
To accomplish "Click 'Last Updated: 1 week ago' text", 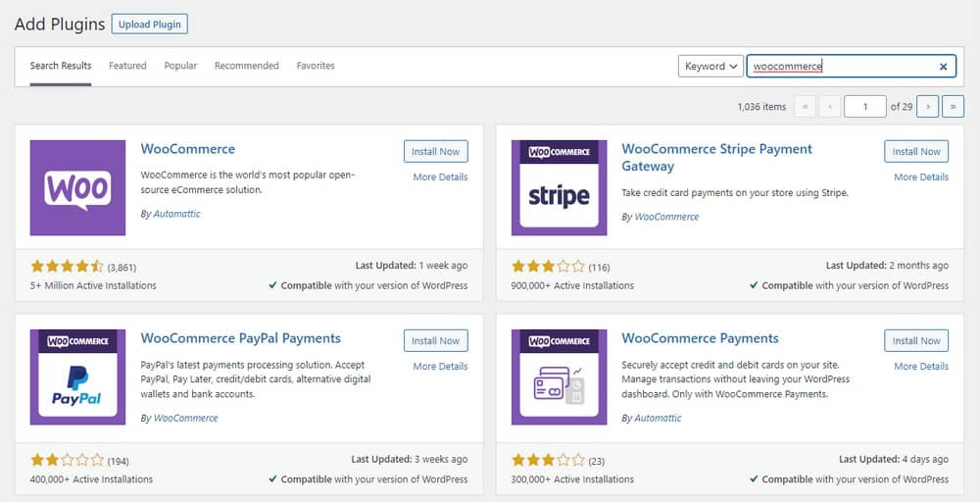I will pos(412,266).
